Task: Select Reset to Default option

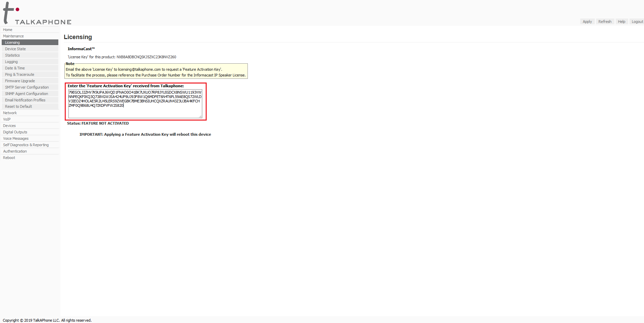Action: coord(30,106)
